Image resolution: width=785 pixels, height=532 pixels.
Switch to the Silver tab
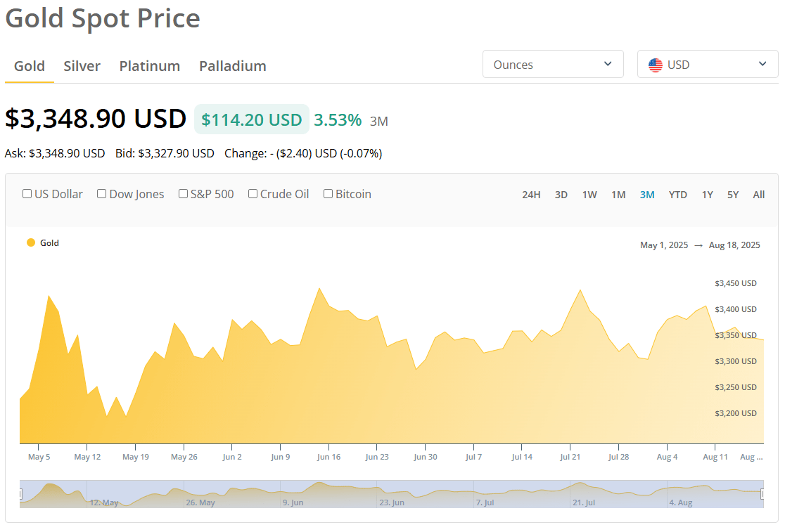82,65
